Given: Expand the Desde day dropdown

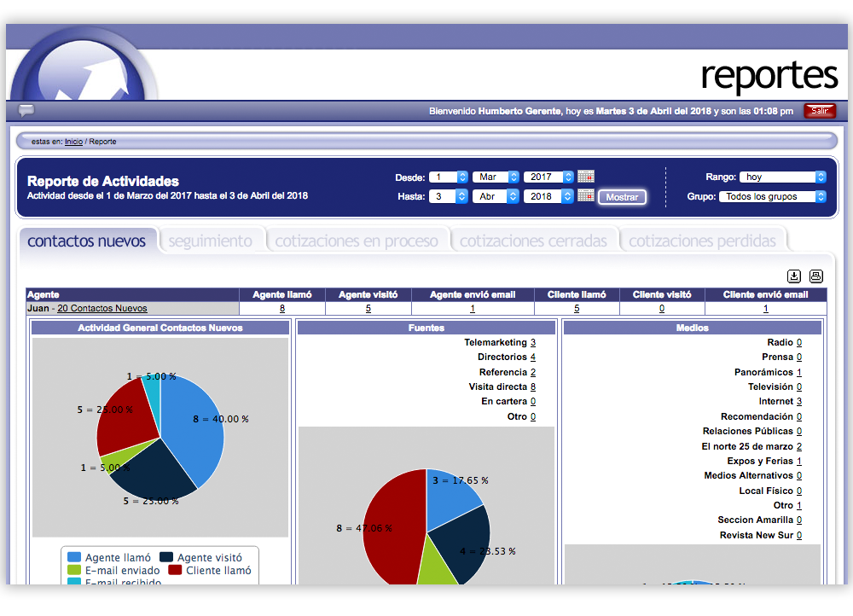Looking at the screenshot, I should 449,177.
